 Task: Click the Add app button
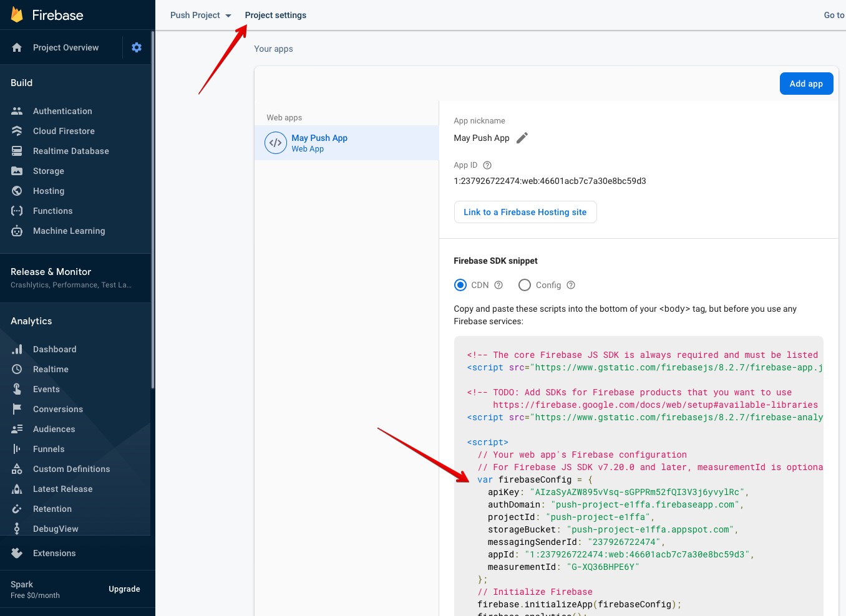click(x=806, y=84)
